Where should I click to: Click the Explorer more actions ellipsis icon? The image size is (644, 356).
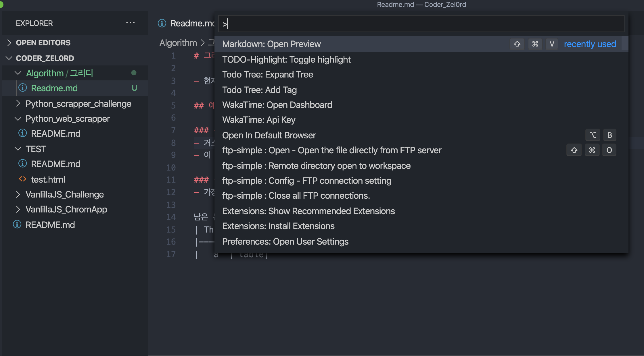[130, 23]
